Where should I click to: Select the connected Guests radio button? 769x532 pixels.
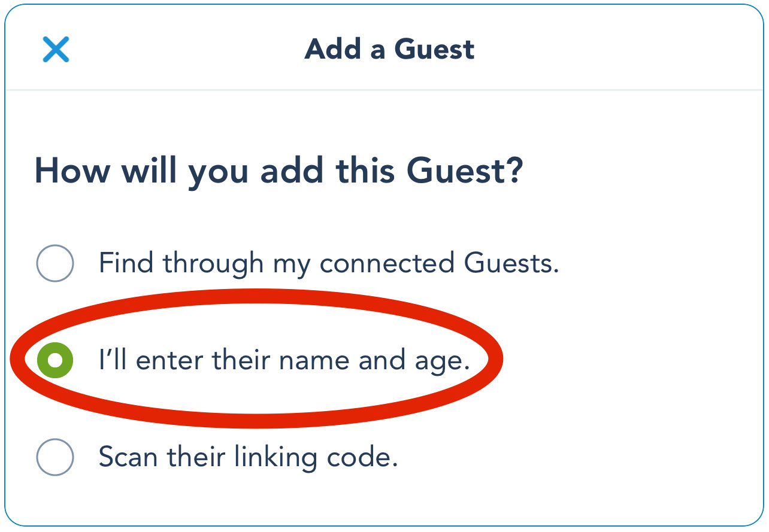click(x=55, y=263)
